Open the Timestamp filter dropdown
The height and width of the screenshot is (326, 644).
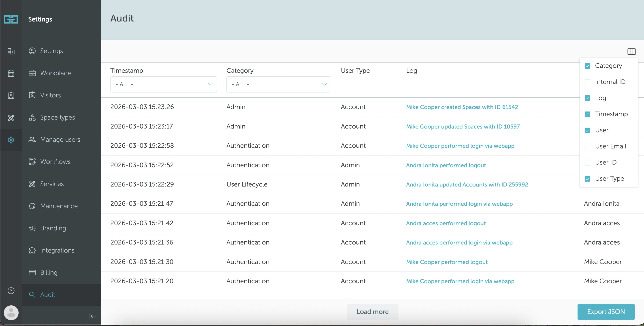coord(163,84)
